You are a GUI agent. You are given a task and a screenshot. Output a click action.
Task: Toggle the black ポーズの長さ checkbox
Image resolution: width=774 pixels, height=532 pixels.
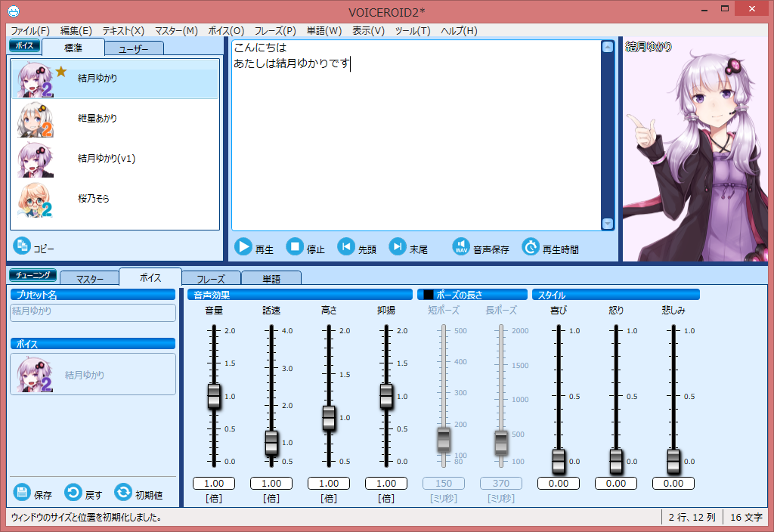click(x=429, y=295)
